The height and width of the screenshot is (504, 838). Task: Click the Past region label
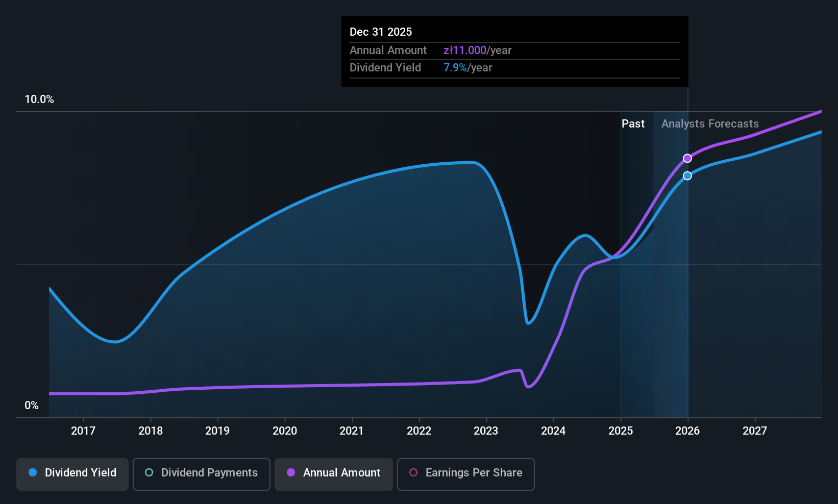coord(633,124)
